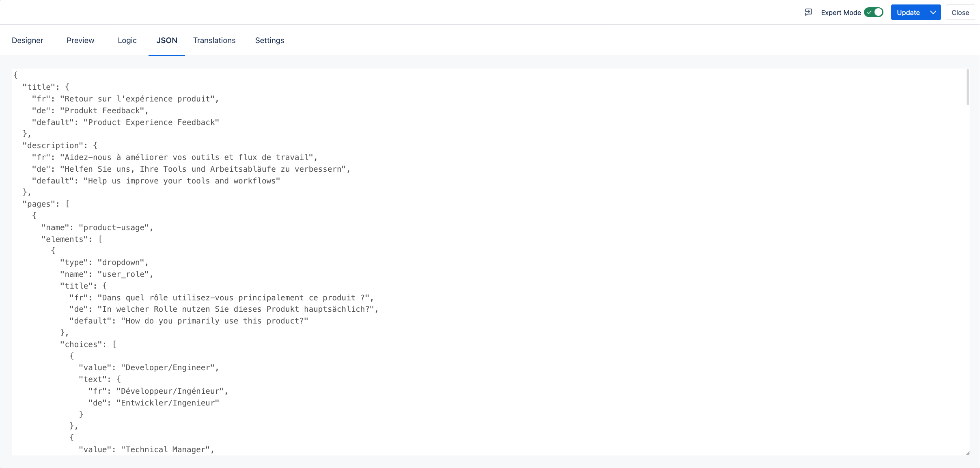Open the Preview tab
This screenshot has width=980, height=468.
(x=80, y=40)
